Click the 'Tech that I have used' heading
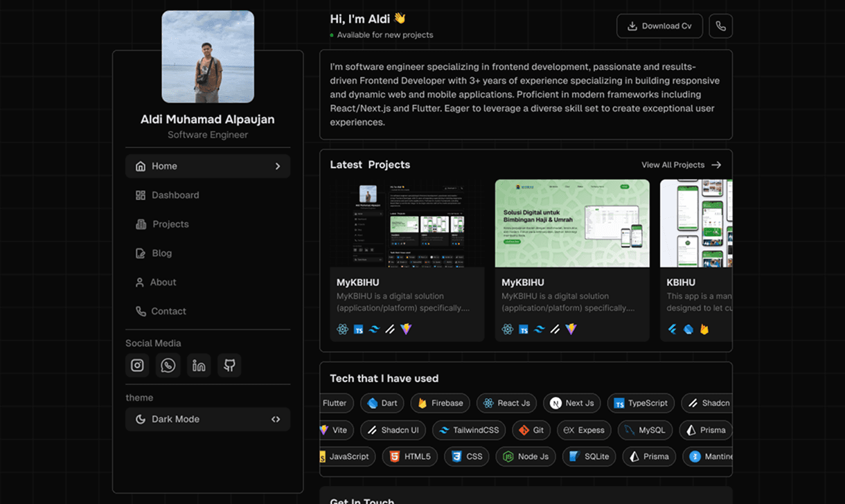The height and width of the screenshot is (504, 845). [384, 379]
